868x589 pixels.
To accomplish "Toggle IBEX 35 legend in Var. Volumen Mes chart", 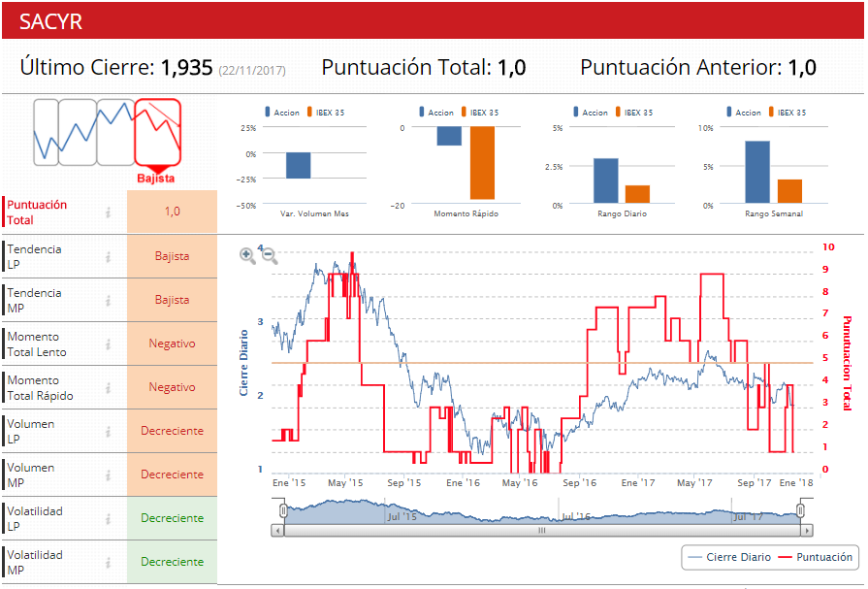I will coord(326,113).
